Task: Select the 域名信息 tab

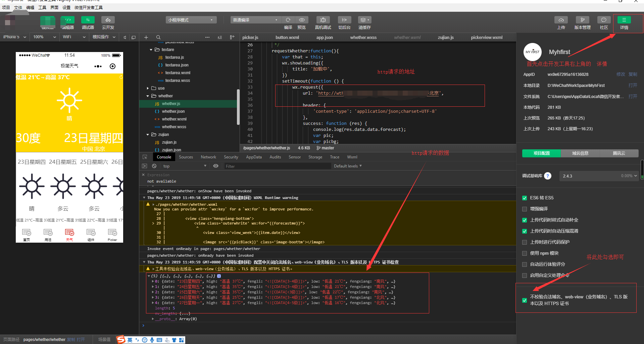Action: click(580, 153)
